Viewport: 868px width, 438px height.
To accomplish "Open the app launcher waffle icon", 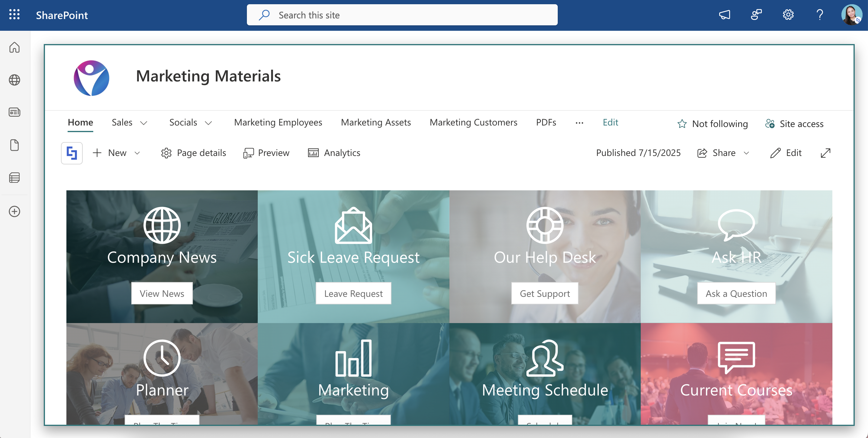I will point(14,15).
